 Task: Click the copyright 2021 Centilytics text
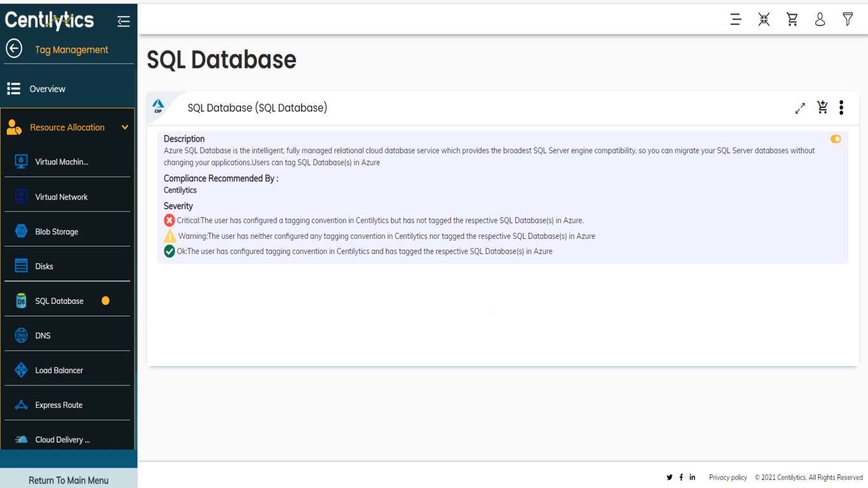(809, 477)
